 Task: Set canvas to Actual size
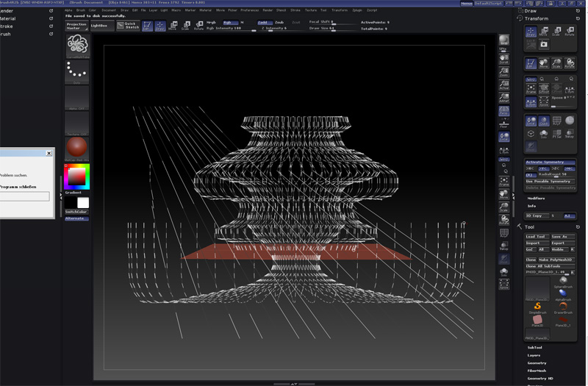(x=503, y=85)
